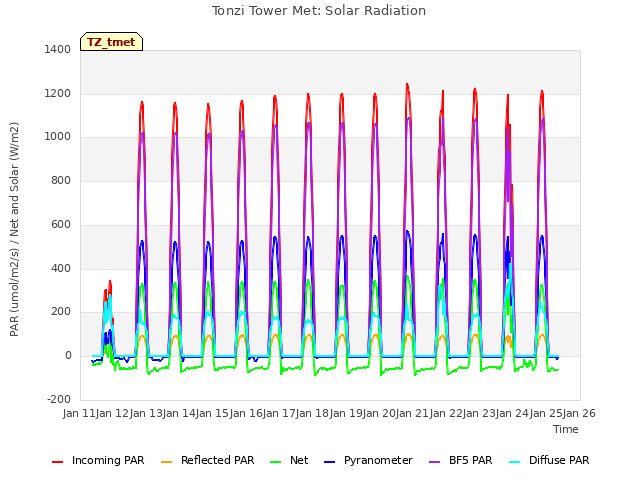Select the Diffuse PAR legend label
The image size is (640, 480).
click(x=559, y=460)
